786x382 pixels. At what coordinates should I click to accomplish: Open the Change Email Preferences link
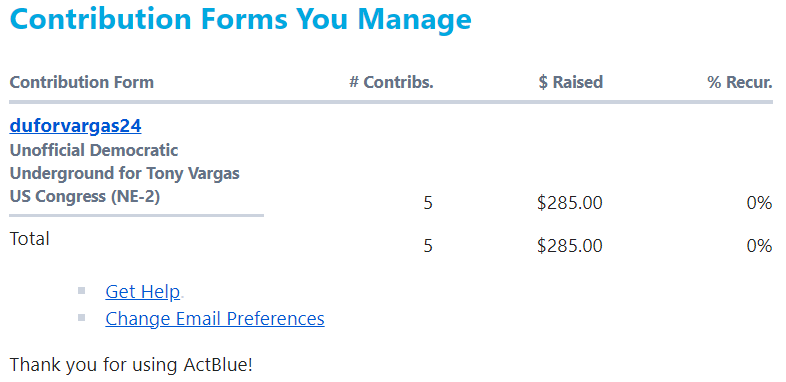[x=215, y=318]
